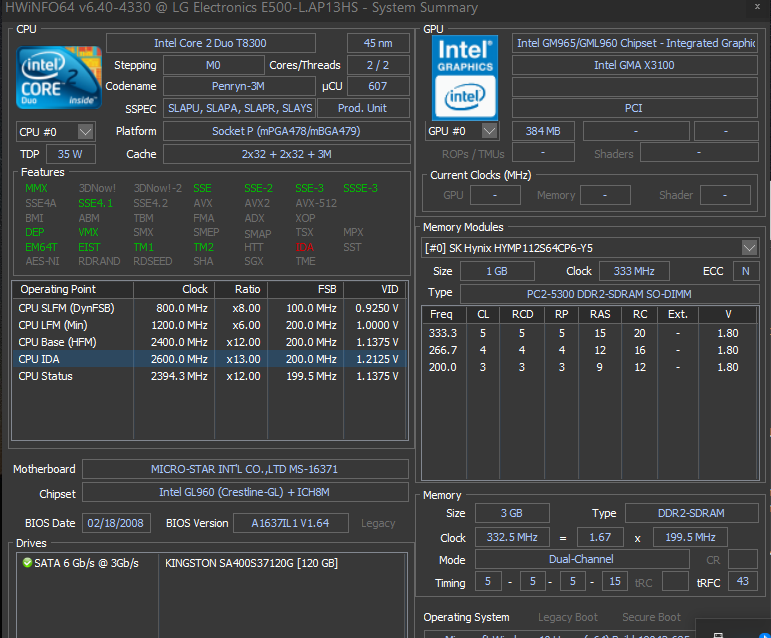Click the PCI bus field
The image size is (771, 638).
coord(634,108)
